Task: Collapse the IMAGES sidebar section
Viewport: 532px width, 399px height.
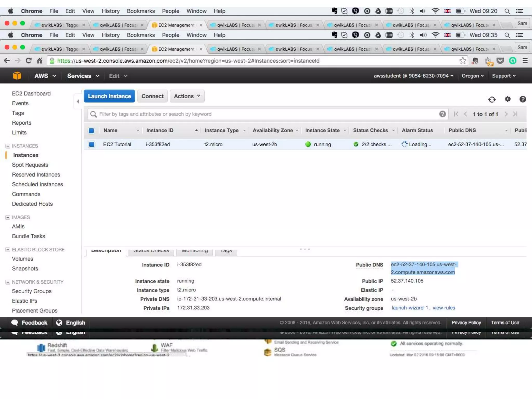Action: [8, 217]
